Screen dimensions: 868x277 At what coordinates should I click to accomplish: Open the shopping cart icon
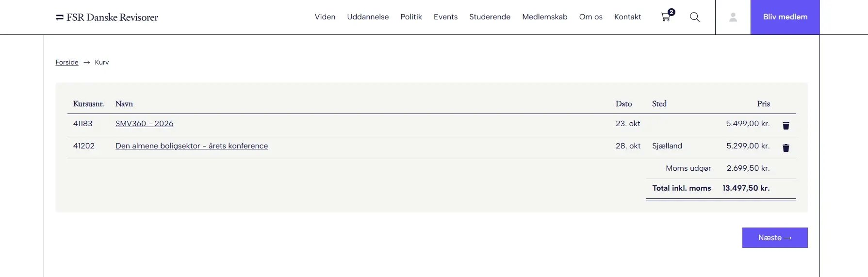tap(668, 16)
